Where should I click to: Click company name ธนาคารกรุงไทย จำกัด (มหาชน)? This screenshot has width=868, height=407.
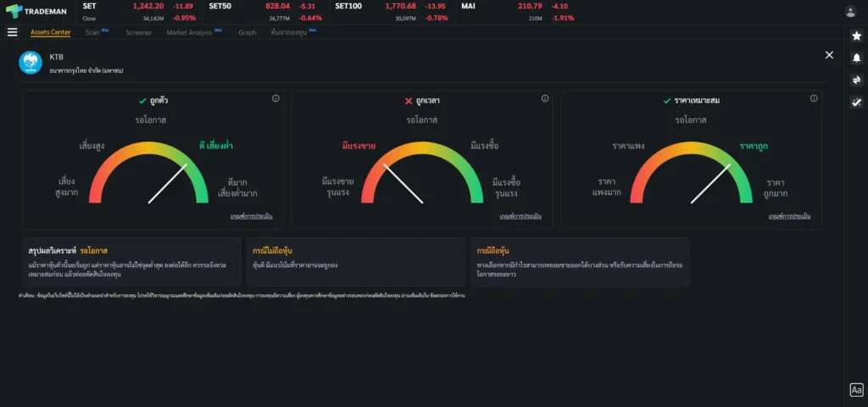pyautogui.click(x=86, y=71)
